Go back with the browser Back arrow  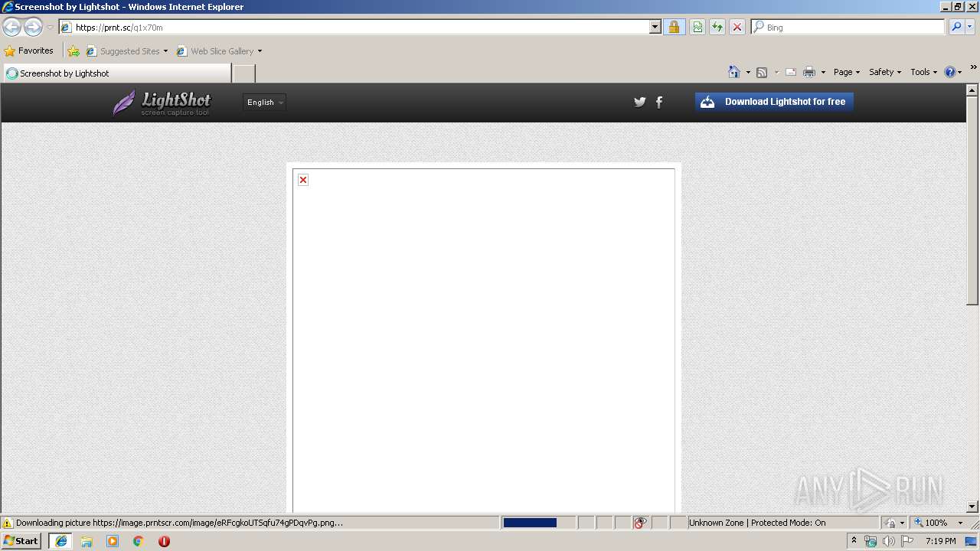click(x=11, y=28)
